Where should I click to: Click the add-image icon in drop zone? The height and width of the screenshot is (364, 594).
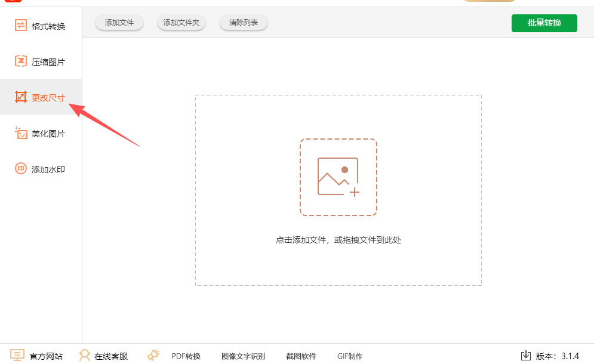click(x=338, y=177)
